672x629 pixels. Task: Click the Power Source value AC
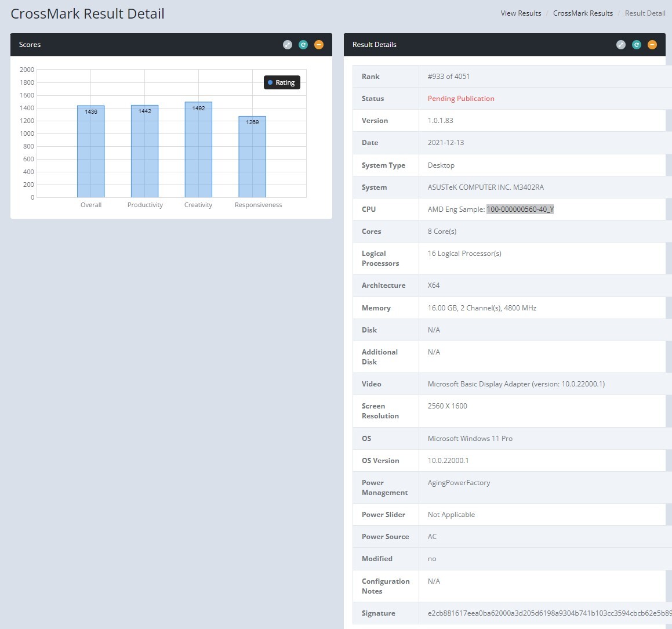[x=432, y=537]
